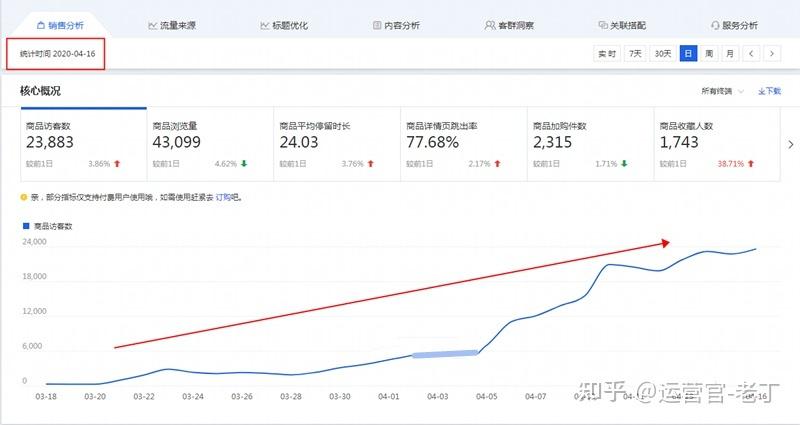Switch to the 销售分析 tab
The width and height of the screenshot is (800, 425).
point(60,25)
